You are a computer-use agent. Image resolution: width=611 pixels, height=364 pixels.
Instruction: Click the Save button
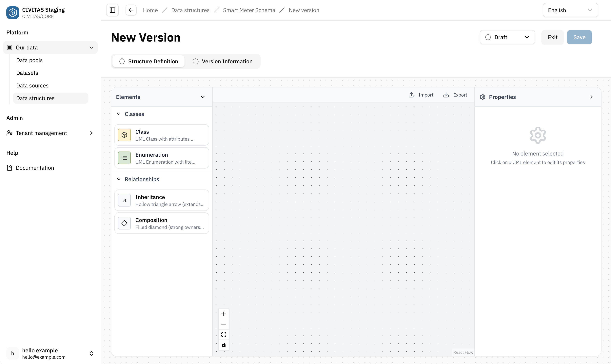pyautogui.click(x=579, y=37)
